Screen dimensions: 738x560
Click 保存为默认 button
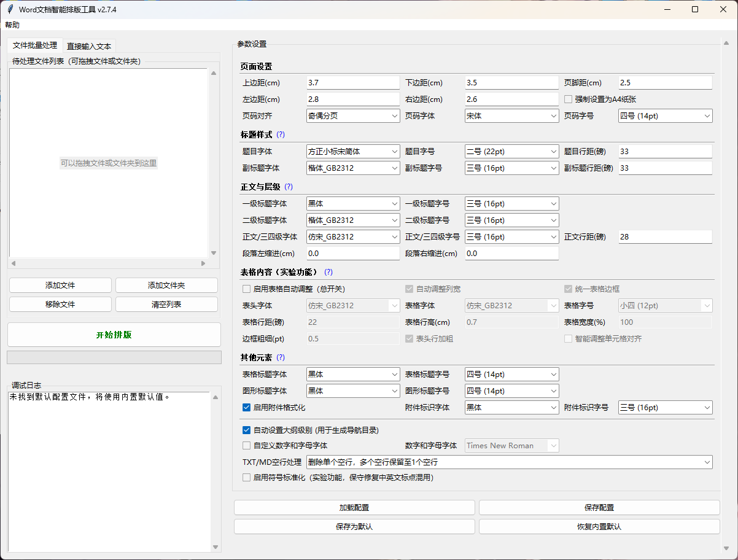[x=354, y=527]
